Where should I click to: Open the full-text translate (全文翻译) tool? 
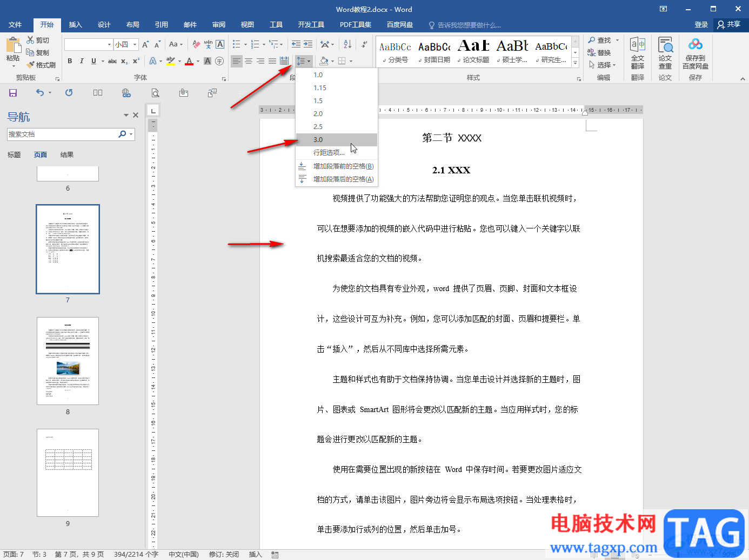tap(638, 53)
